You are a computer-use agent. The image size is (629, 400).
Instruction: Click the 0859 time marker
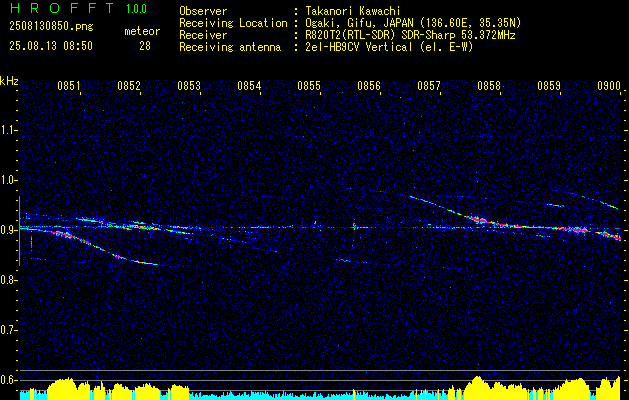(x=549, y=86)
